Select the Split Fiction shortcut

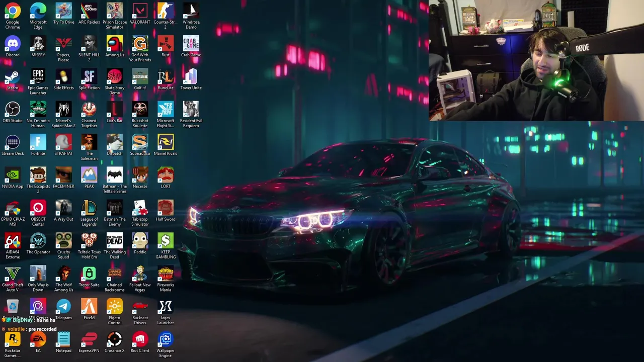click(x=89, y=77)
